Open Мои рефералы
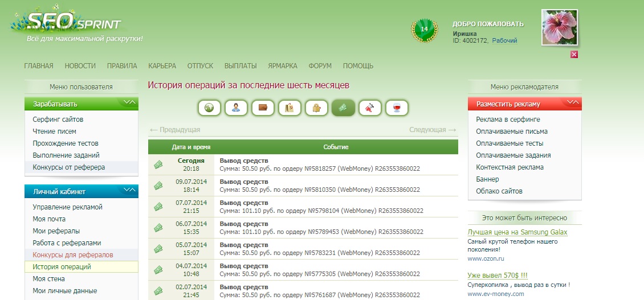This screenshot has width=644, height=300. pyautogui.click(x=56, y=231)
